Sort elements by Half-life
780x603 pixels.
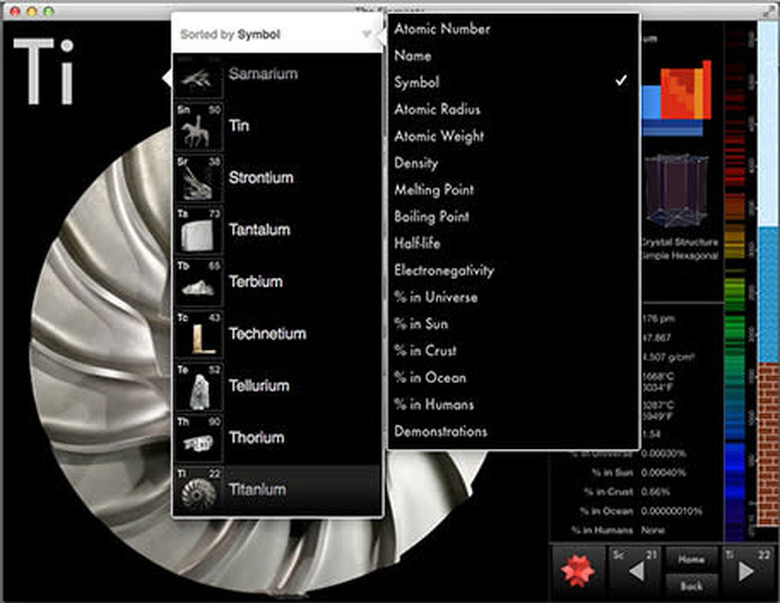click(x=417, y=244)
